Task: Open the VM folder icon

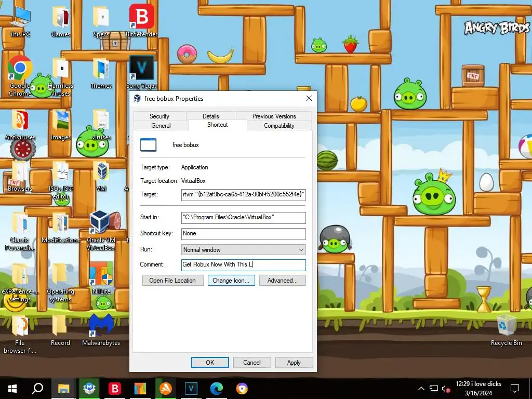Action: [101, 177]
